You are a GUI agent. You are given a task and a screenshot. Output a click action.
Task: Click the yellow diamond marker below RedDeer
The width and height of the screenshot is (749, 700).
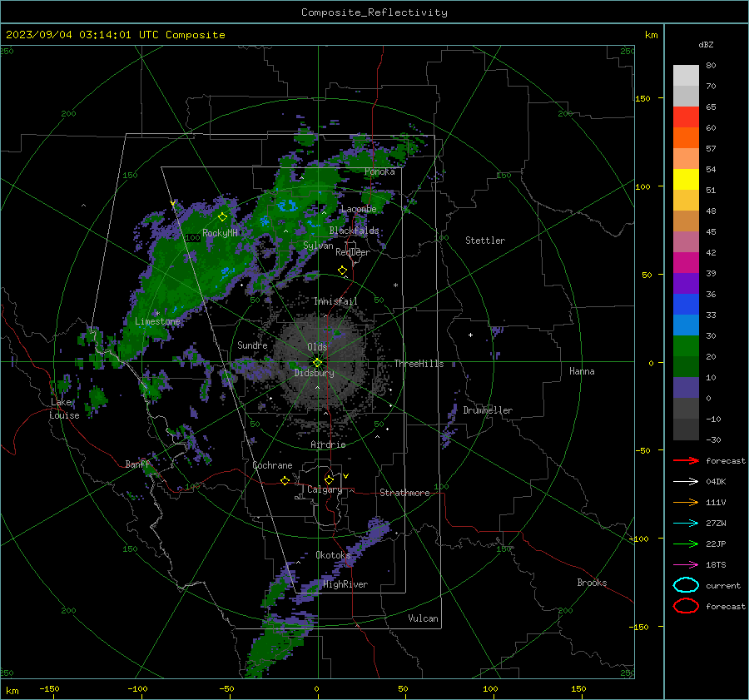[x=342, y=271]
